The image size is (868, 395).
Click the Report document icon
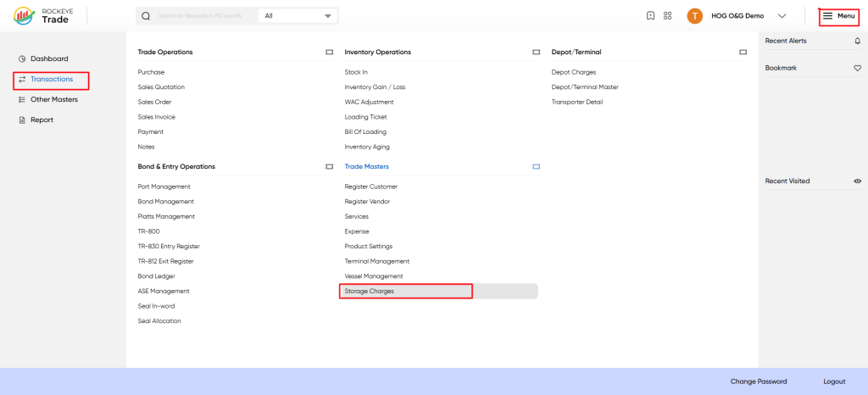click(x=22, y=120)
